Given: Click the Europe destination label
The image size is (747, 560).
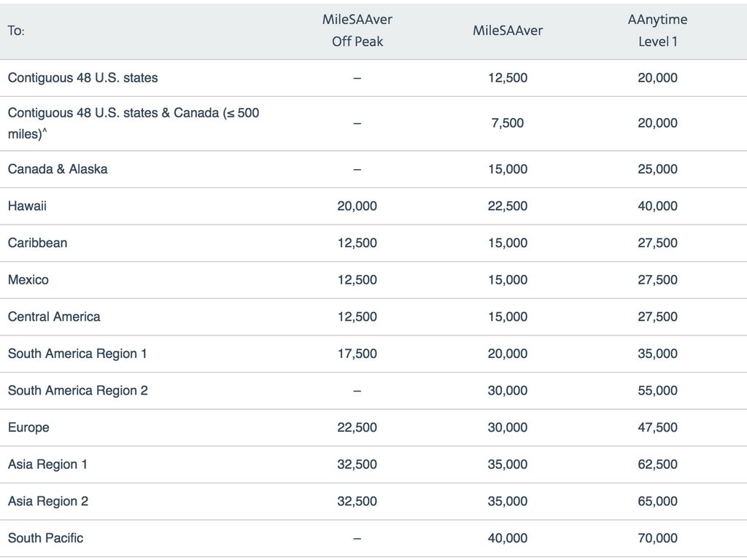Looking at the screenshot, I should coord(28,427).
